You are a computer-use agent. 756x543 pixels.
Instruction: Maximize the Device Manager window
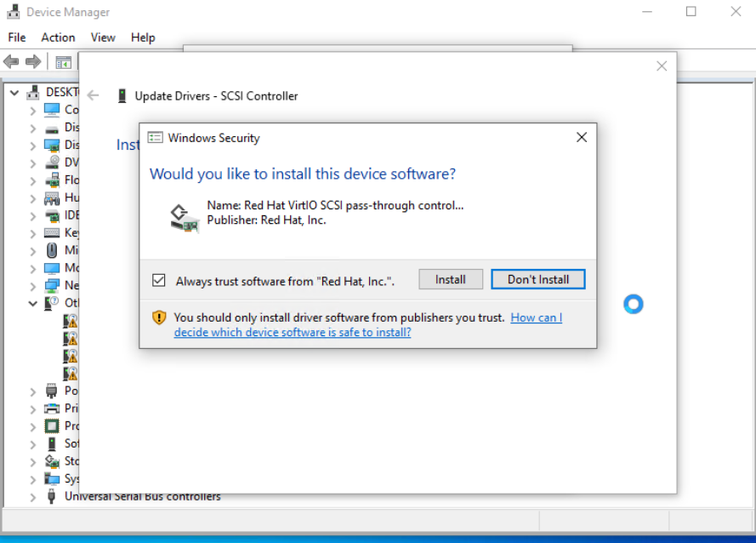691,11
